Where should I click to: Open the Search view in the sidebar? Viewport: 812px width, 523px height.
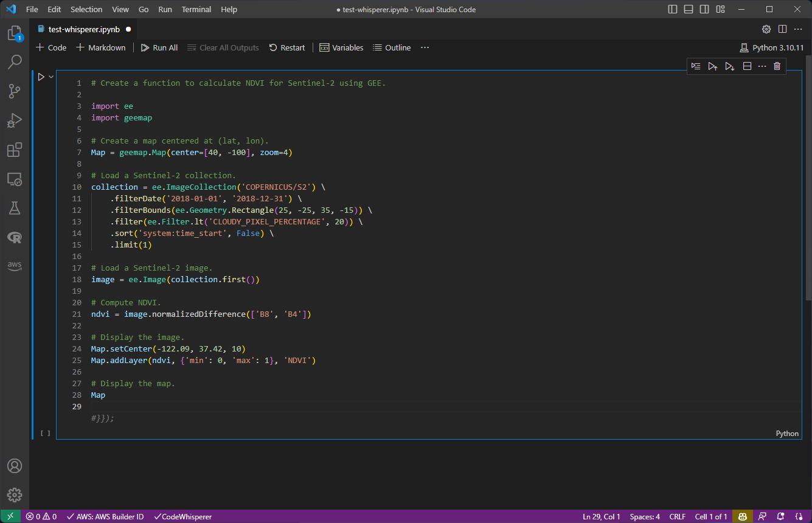coord(15,61)
